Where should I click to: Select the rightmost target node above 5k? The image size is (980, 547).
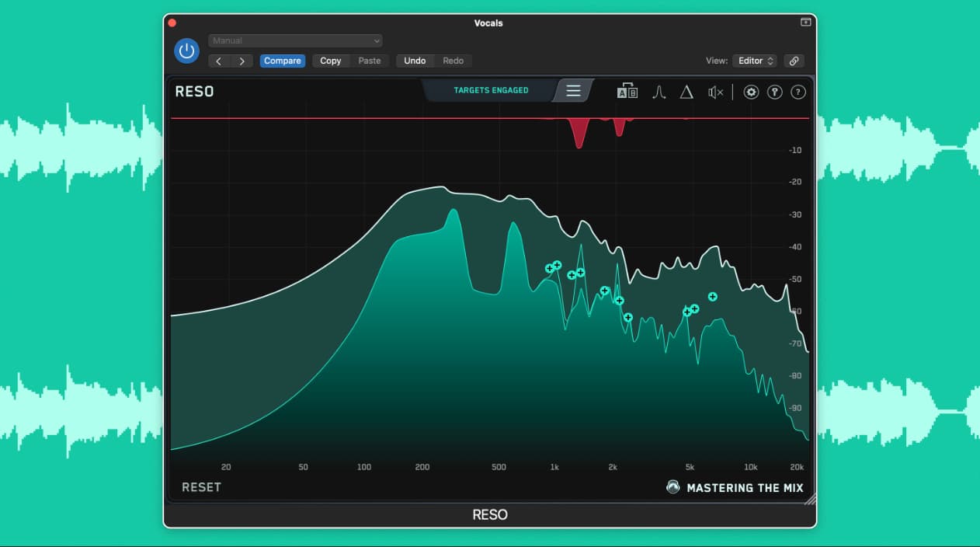713,297
